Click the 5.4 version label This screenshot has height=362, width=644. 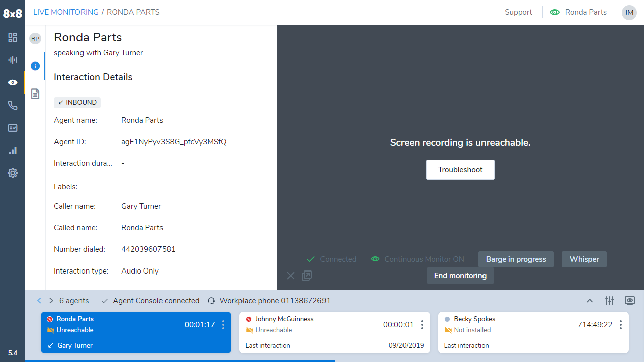[13, 353]
